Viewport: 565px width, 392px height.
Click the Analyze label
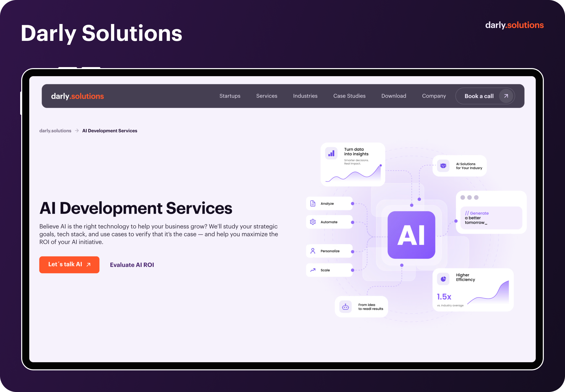coord(327,204)
